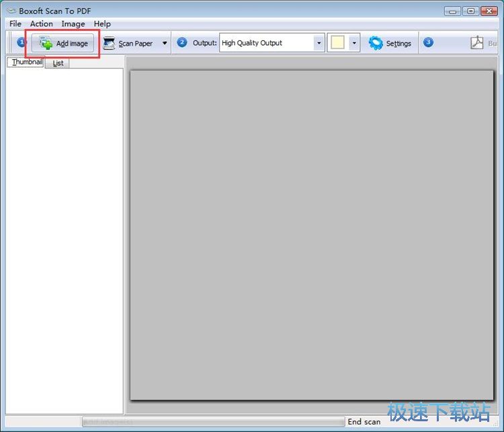Click the gray preview page area

click(311, 235)
